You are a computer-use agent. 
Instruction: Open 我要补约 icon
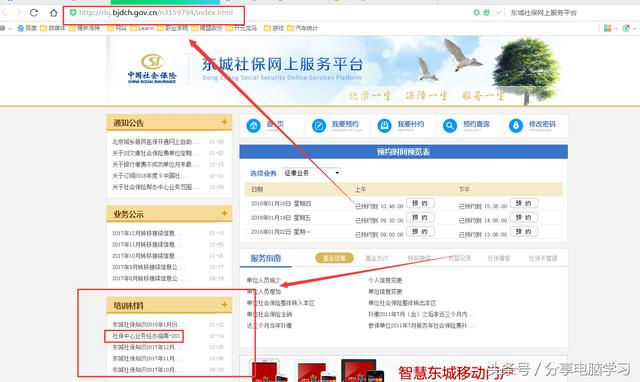[x=384, y=125]
